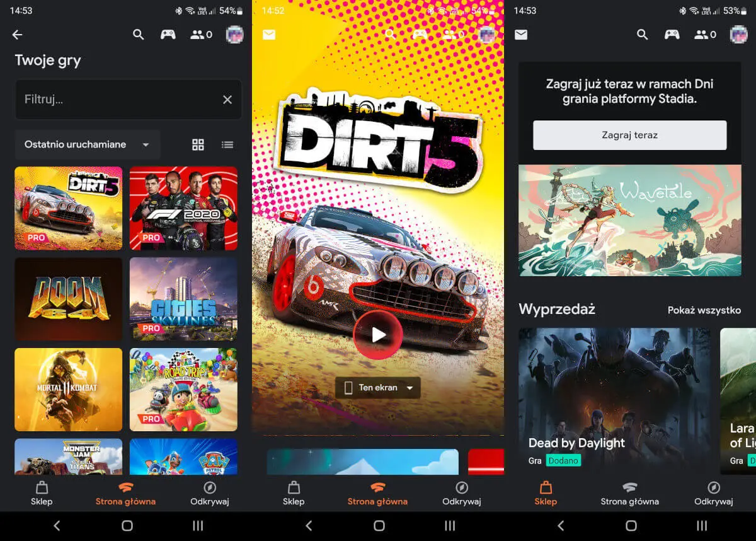Tap controller icon on the store screen

tap(672, 35)
